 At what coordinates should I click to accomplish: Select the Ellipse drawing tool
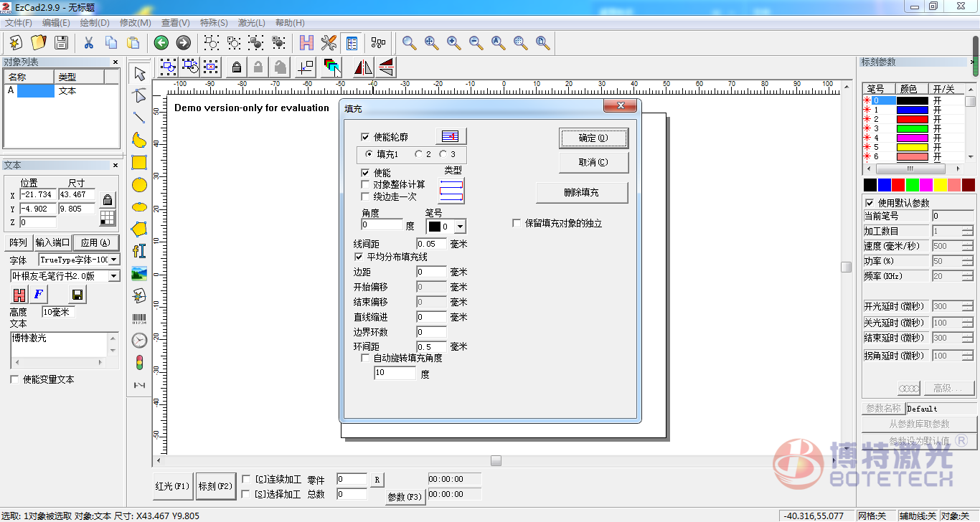click(x=139, y=207)
